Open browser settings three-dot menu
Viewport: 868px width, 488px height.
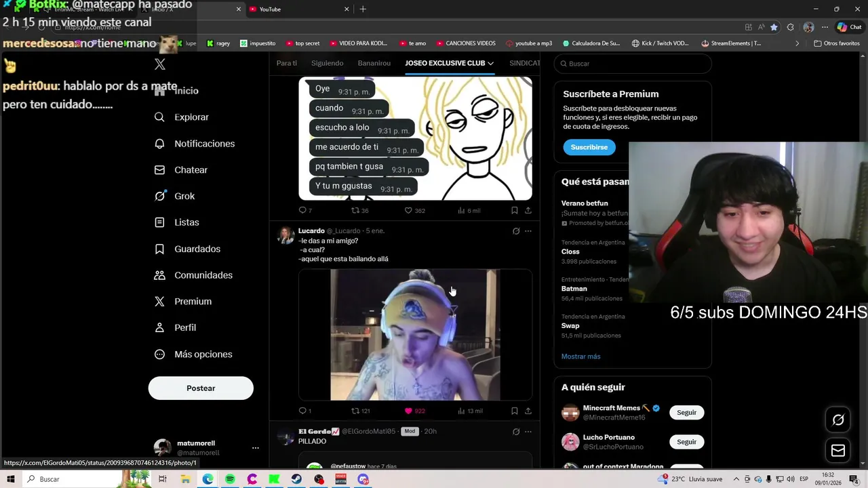(825, 27)
